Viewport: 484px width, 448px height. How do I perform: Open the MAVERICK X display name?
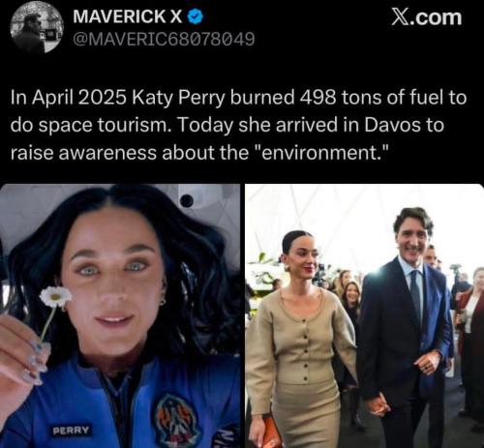[128, 16]
